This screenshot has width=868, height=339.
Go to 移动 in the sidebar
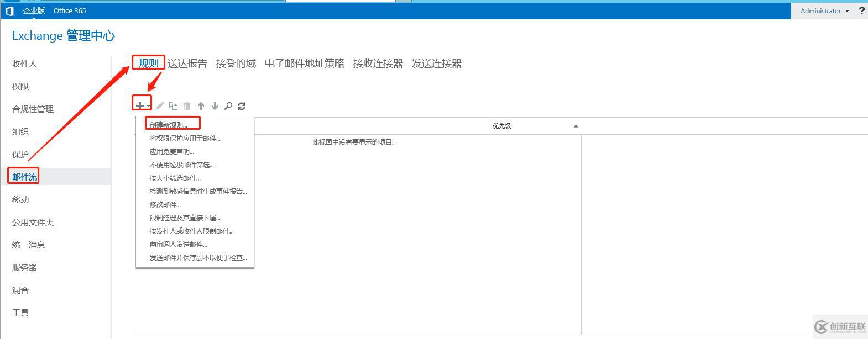[20, 199]
